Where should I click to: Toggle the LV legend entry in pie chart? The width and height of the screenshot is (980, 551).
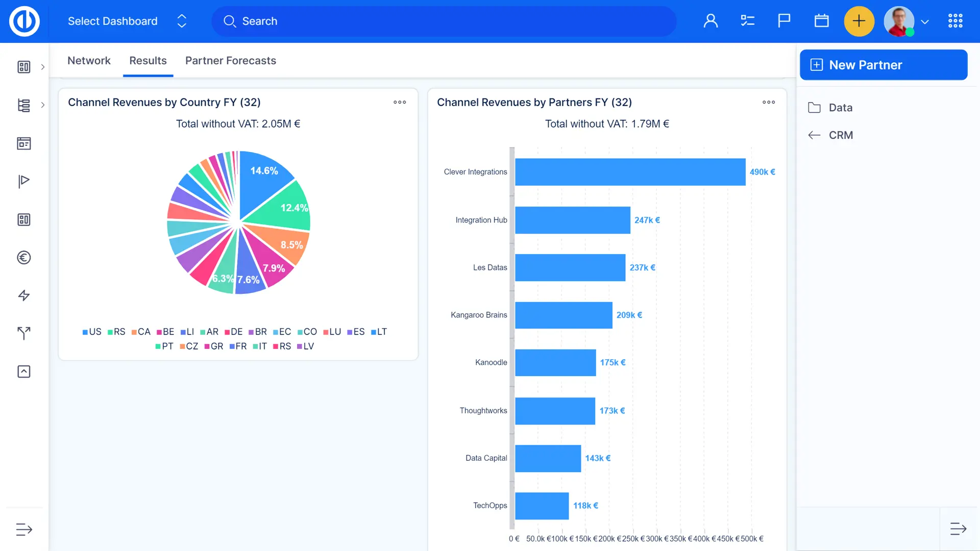(305, 346)
